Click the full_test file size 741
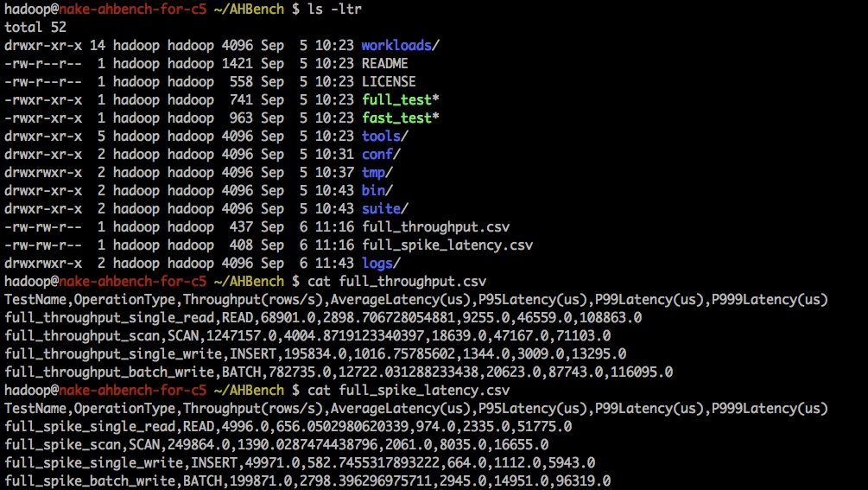868x490 pixels. click(x=241, y=99)
